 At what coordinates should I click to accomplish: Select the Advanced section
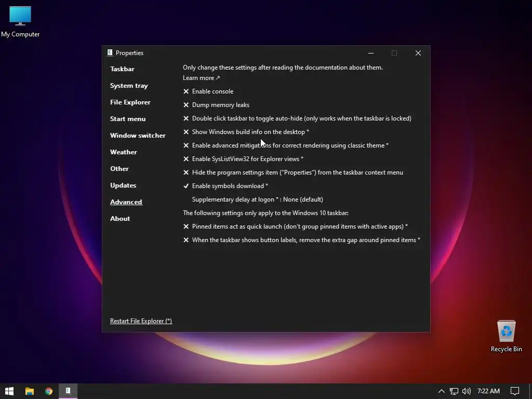coord(126,202)
